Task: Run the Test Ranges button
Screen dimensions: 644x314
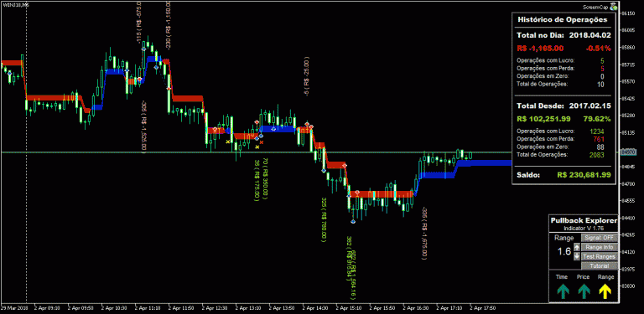Action: coord(600,256)
